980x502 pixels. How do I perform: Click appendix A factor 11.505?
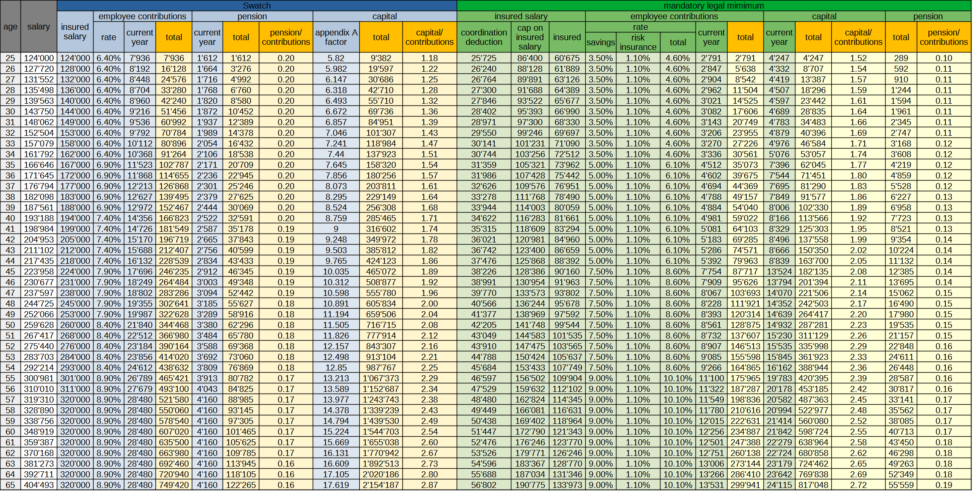[336, 325]
